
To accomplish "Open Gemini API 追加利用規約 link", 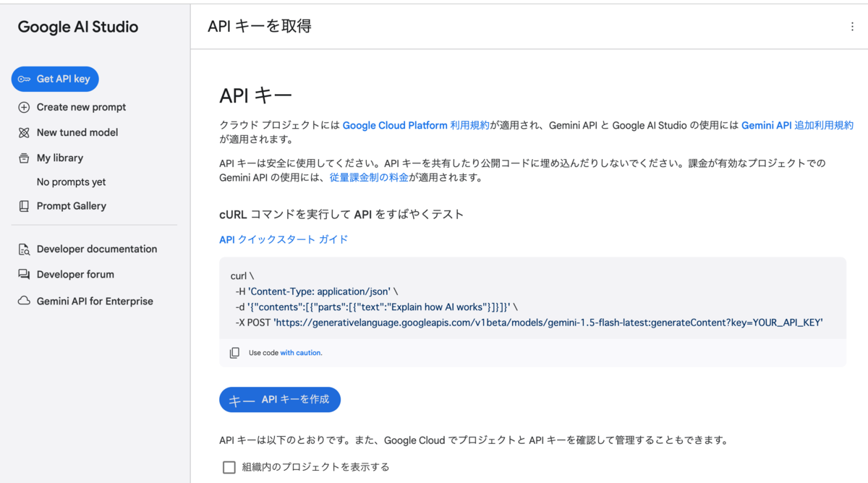I will point(797,125).
